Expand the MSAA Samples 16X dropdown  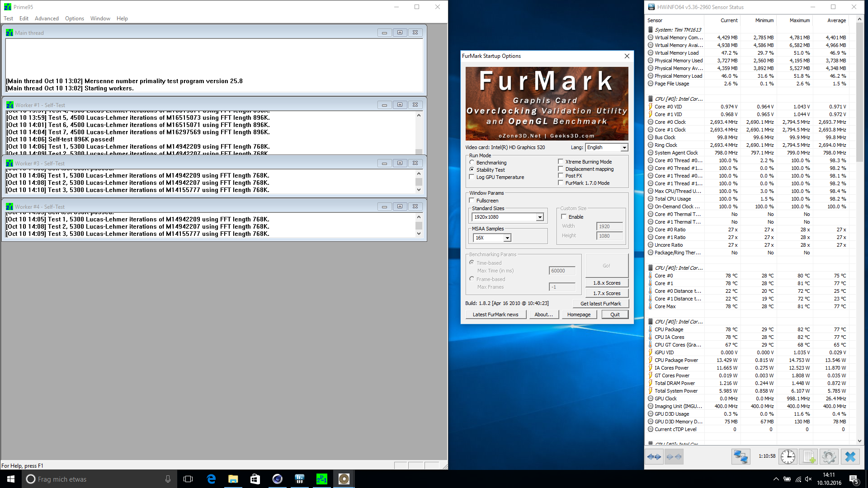[507, 238]
